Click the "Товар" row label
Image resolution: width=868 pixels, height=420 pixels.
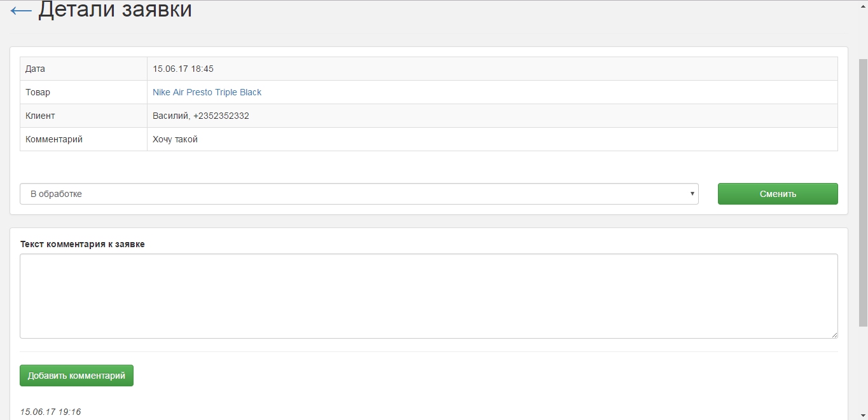pos(38,92)
